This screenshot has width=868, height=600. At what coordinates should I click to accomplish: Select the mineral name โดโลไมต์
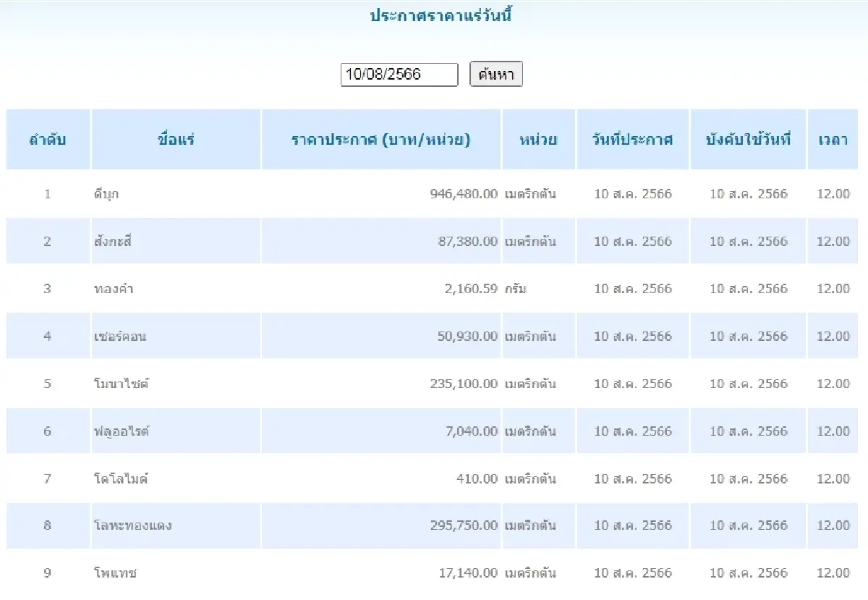pos(121,479)
